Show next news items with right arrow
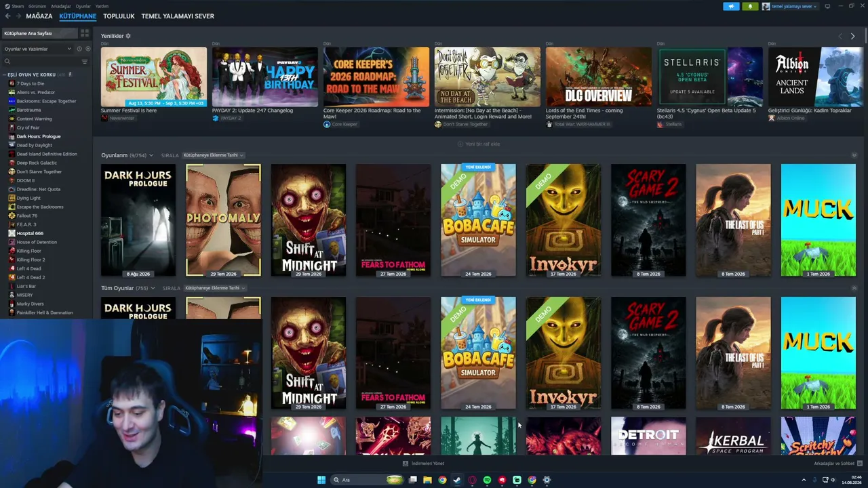 pos(852,36)
